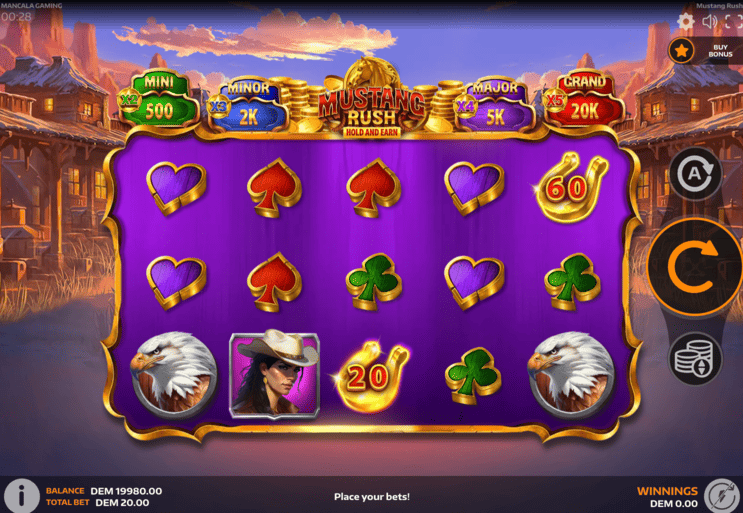Image resolution: width=743 pixels, height=513 pixels.
Task: Click the cowgirl portrait symbol
Action: [274, 374]
